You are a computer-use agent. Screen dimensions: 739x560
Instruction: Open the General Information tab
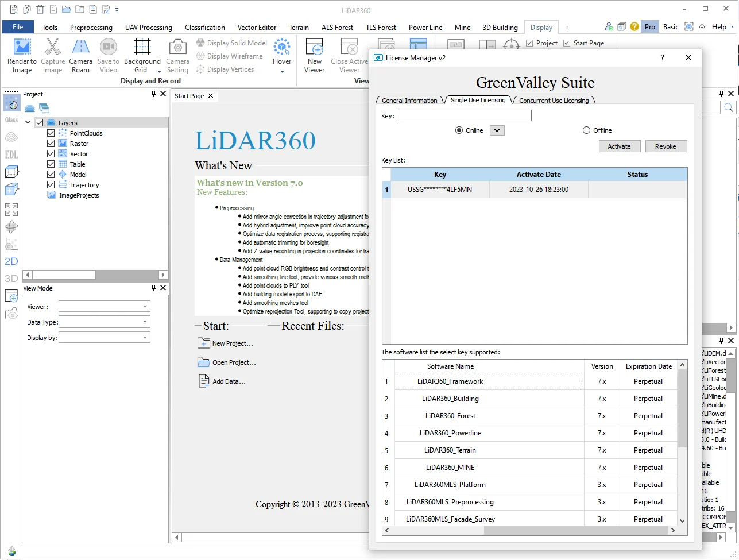tap(409, 100)
